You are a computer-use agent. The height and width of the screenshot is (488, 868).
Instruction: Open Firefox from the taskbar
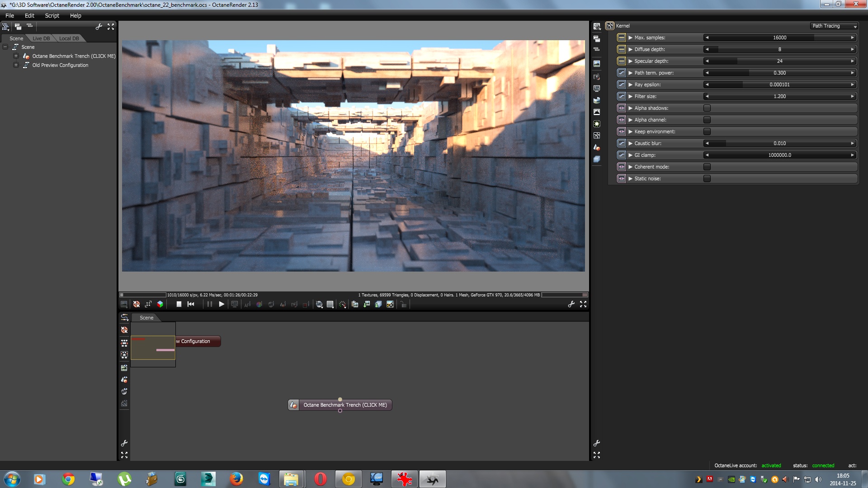pyautogui.click(x=236, y=479)
